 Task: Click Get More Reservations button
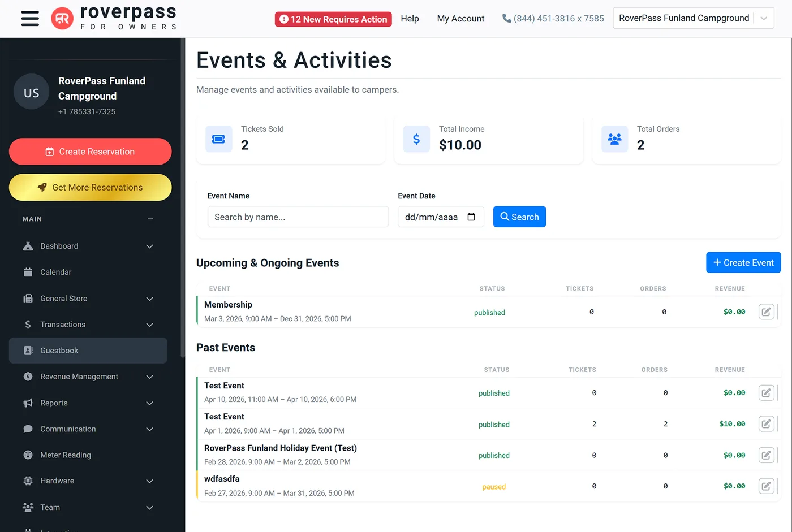coord(91,187)
